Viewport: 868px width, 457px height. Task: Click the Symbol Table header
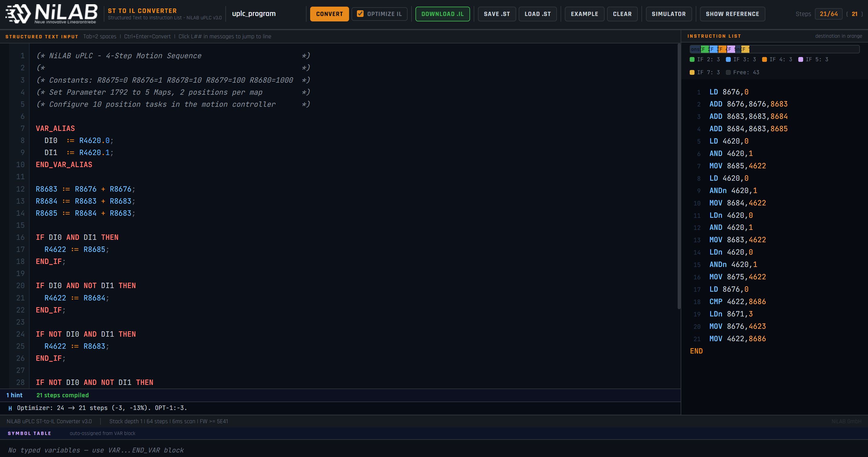coord(29,433)
